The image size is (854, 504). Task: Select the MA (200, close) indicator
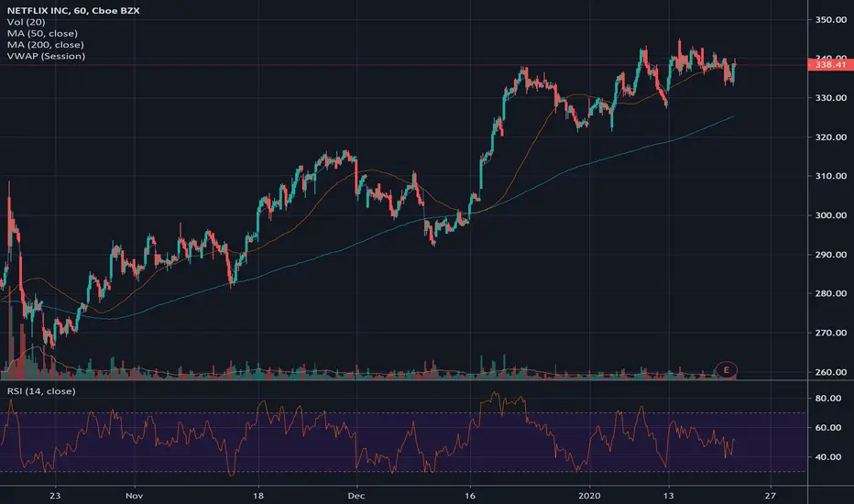[45, 45]
